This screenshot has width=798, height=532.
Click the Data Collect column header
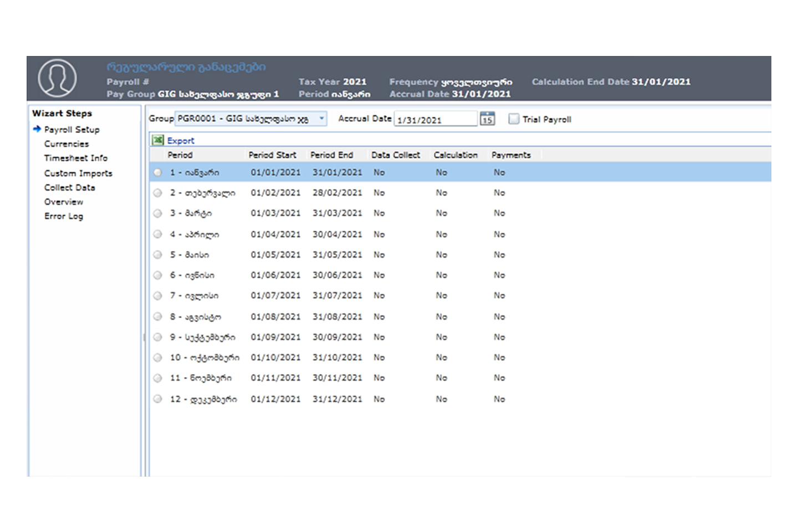[x=396, y=155]
